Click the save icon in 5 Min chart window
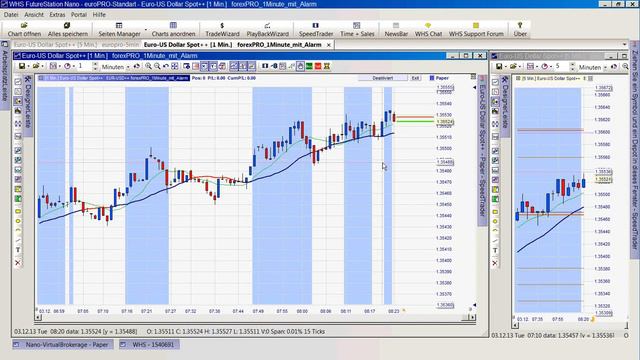 click(499, 67)
